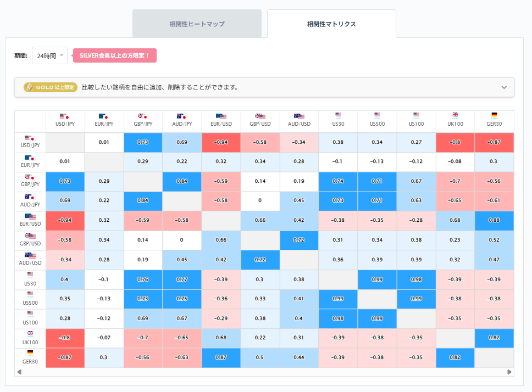Expand the GOLD以上限定 banner chevron

coord(504,87)
